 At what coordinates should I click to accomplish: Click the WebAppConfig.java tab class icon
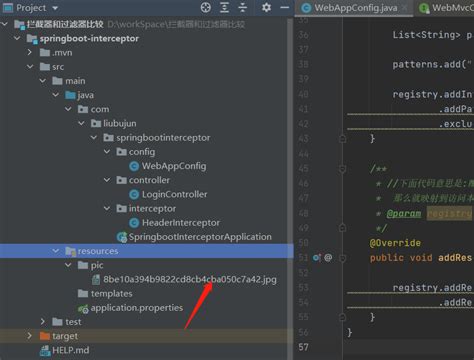306,8
